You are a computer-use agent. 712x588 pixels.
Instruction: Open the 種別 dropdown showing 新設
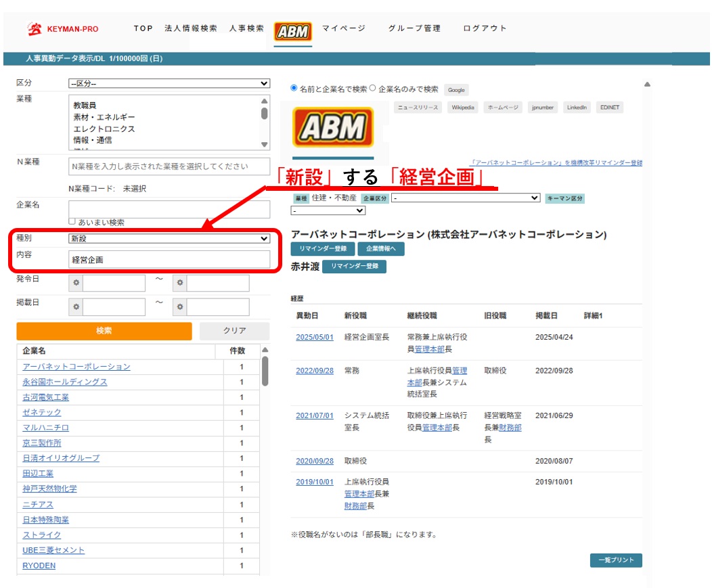tap(169, 238)
